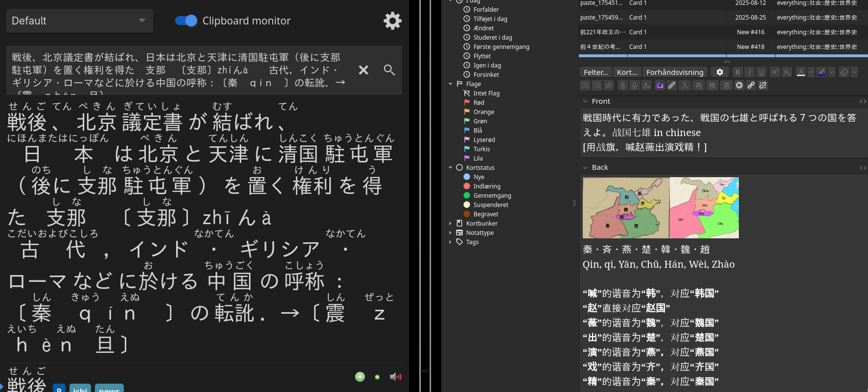Select Første gennemgang filter

click(501, 47)
